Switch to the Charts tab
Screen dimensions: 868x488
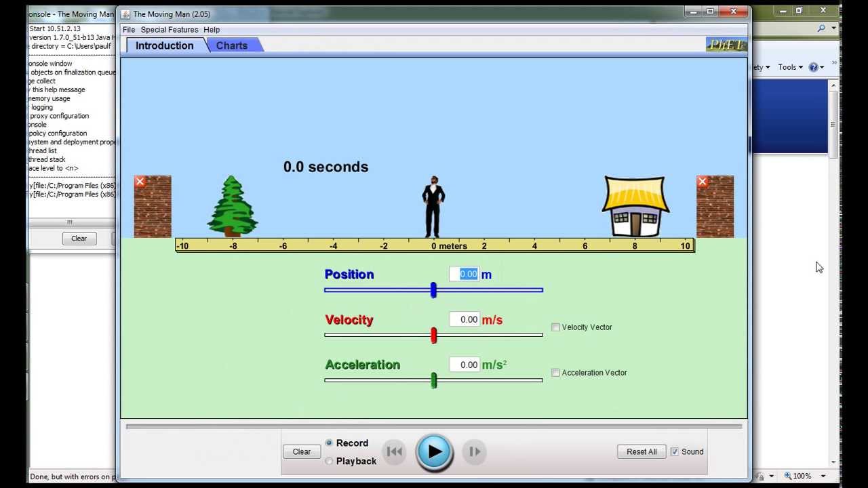coord(232,45)
